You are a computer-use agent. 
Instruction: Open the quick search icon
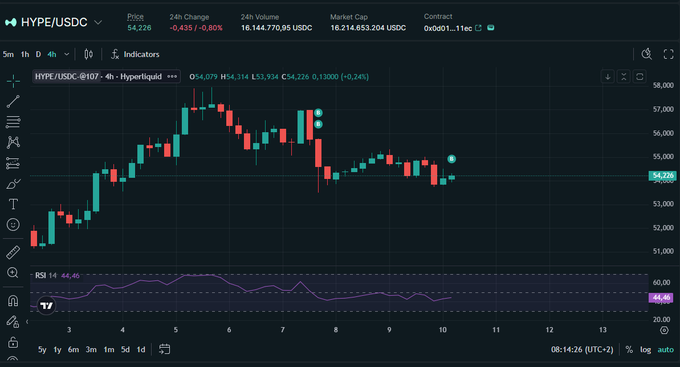click(647, 54)
